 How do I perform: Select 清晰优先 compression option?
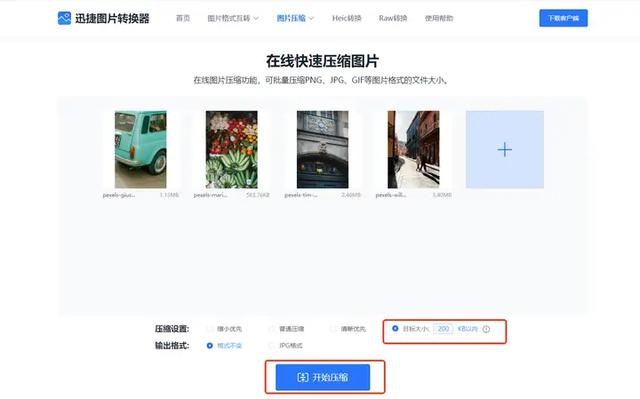click(349, 329)
